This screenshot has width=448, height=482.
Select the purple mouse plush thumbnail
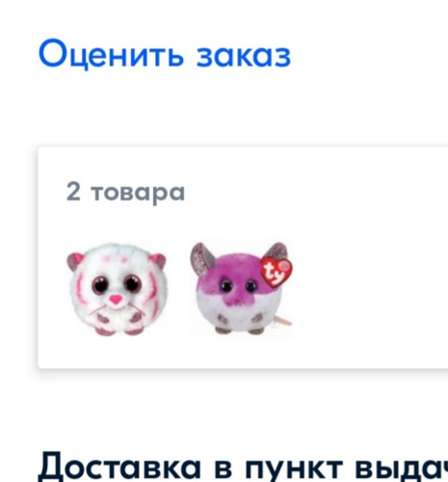(x=241, y=288)
